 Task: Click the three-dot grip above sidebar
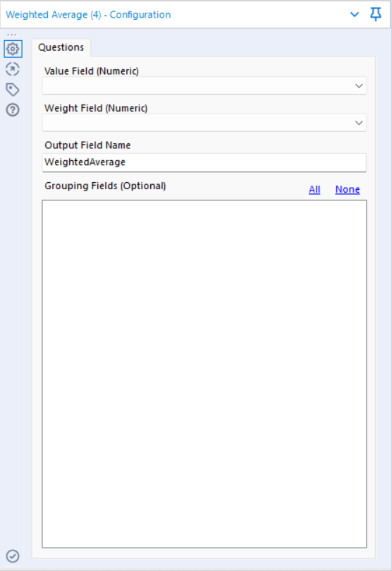[x=12, y=35]
